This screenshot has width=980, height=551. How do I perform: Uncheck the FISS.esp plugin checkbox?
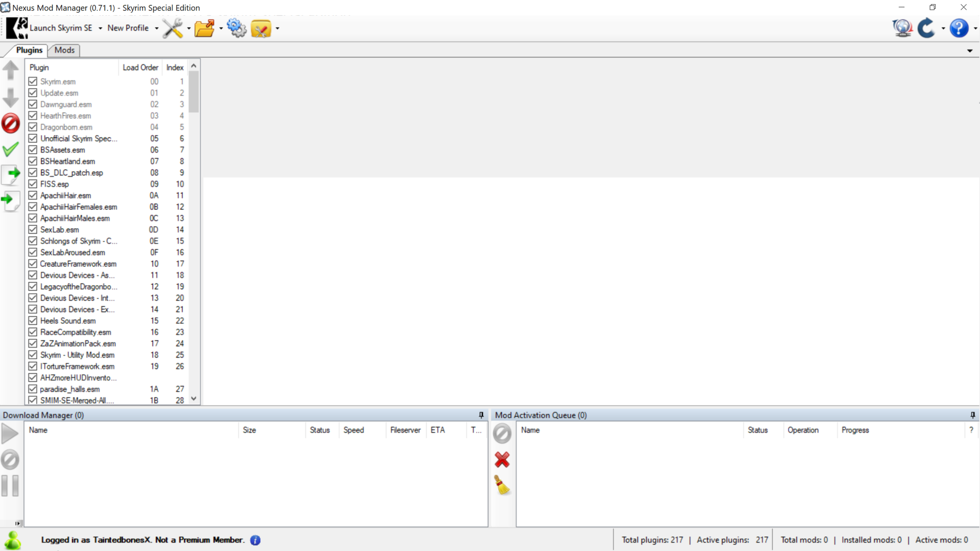[33, 184]
